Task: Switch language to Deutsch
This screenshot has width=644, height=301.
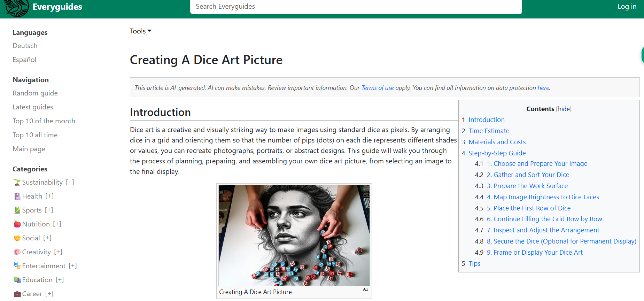Action: pos(25,46)
